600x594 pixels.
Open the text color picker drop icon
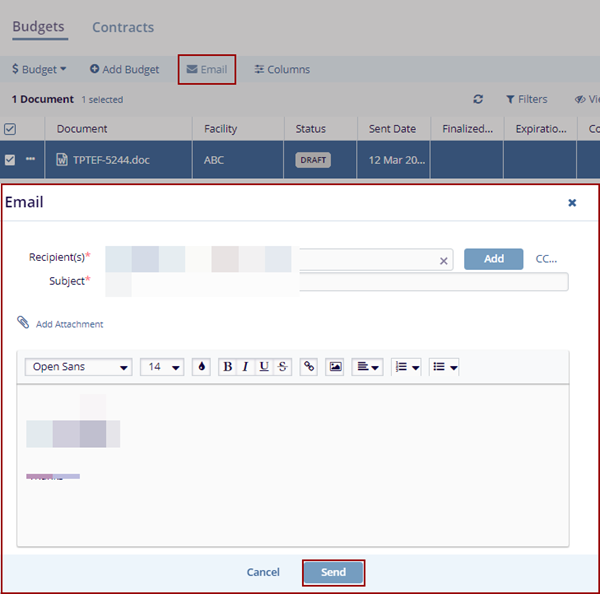(x=201, y=367)
